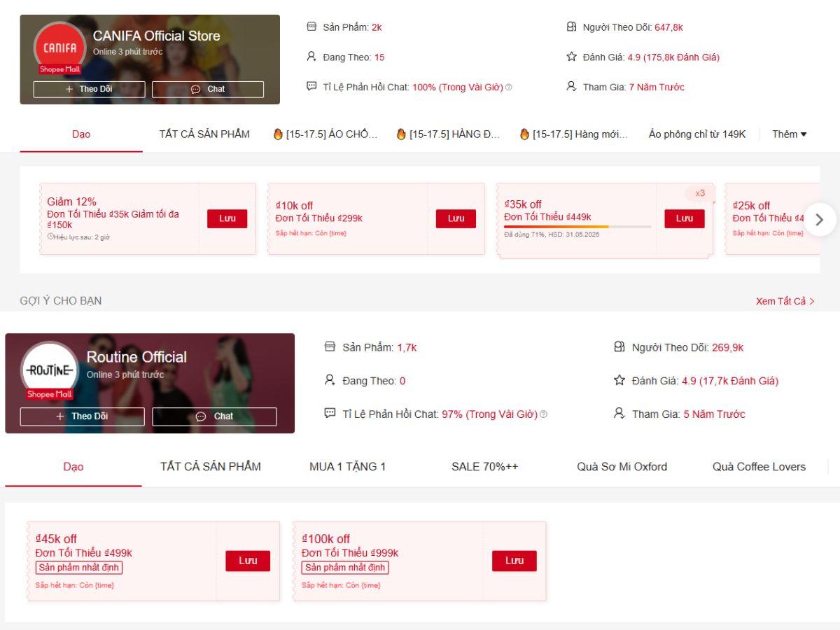Expand more vouchers with the right arrow
840x630 pixels.
(x=820, y=219)
